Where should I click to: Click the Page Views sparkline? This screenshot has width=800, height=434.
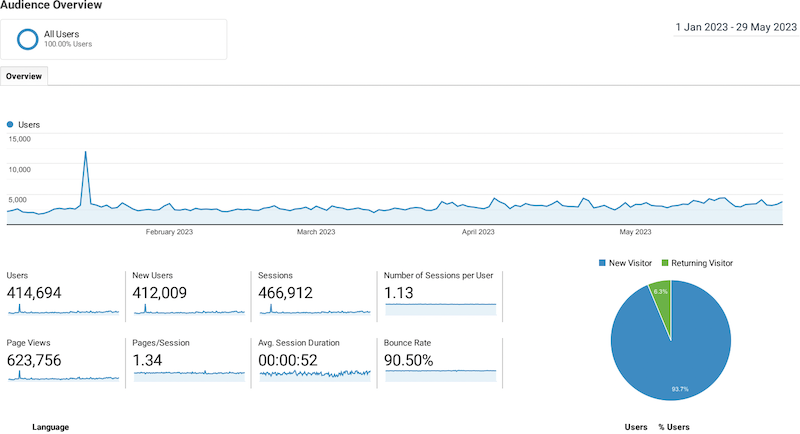click(x=62, y=376)
